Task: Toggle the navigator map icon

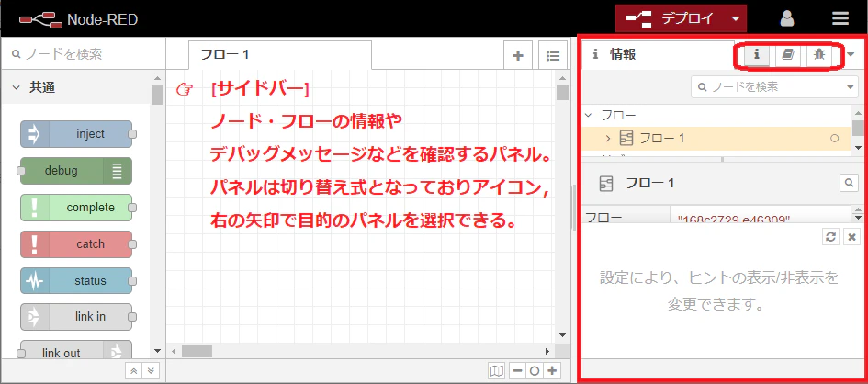Action: click(x=497, y=370)
